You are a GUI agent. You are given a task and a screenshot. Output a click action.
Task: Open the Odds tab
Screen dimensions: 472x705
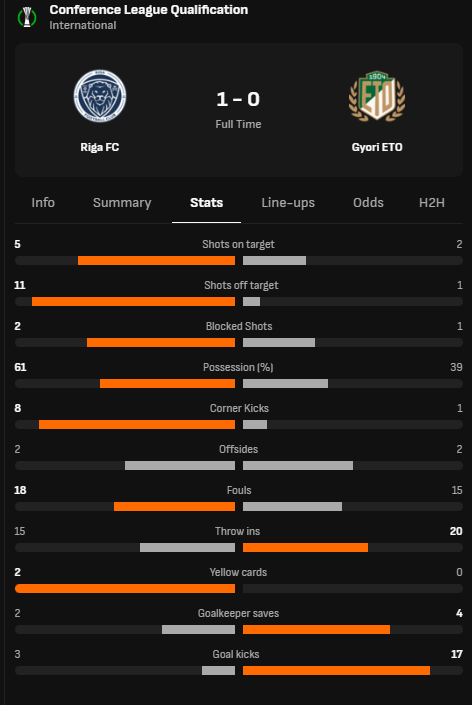tap(368, 203)
